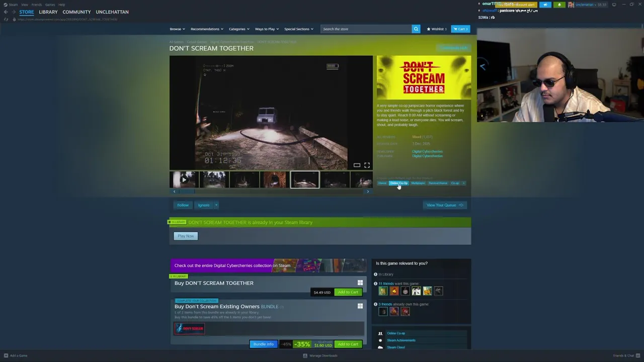Open the COMMUNITY tab
This screenshot has height=362, width=644.
76,12
